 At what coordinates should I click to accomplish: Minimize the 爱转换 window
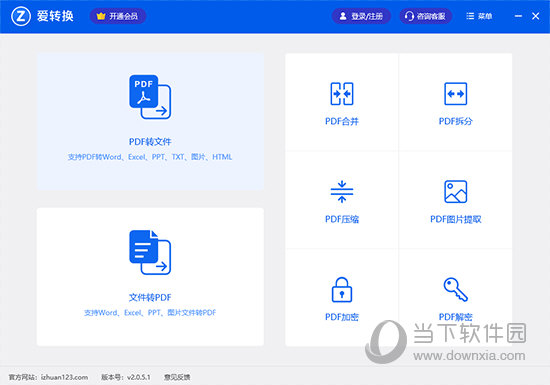point(518,16)
